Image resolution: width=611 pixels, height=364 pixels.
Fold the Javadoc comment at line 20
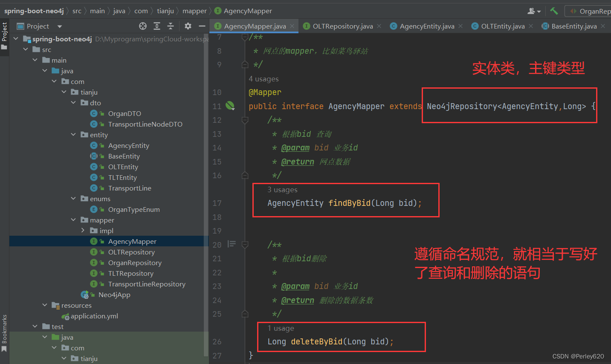tap(245, 245)
